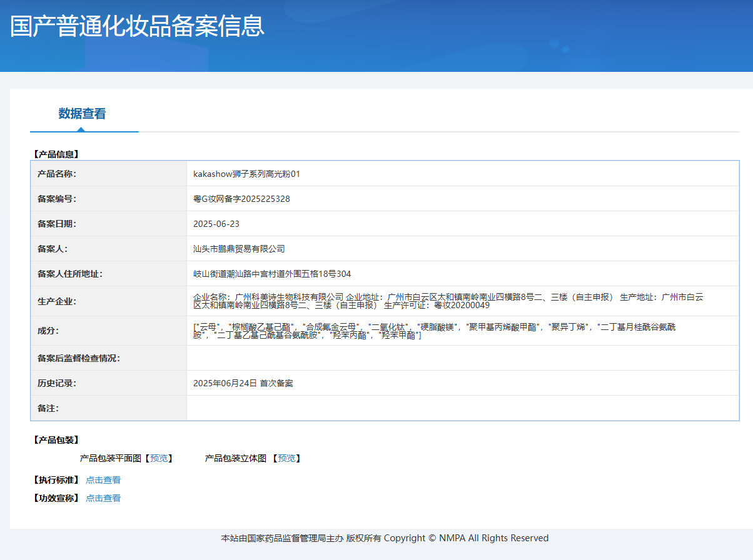Screen dimensions: 753x560
Task: Click the 备案编号 row label
Action: (57, 199)
